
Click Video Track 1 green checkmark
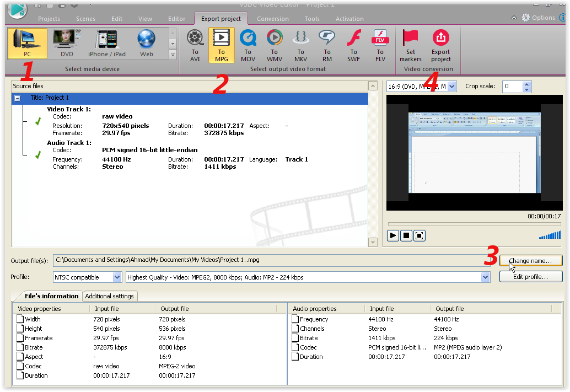tap(38, 121)
